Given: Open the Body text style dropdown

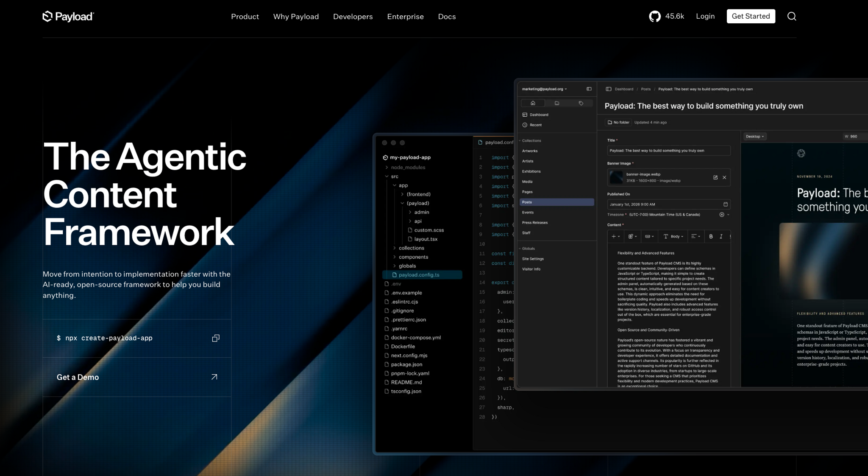Looking at the screenshot, I should tap(673, 237).
